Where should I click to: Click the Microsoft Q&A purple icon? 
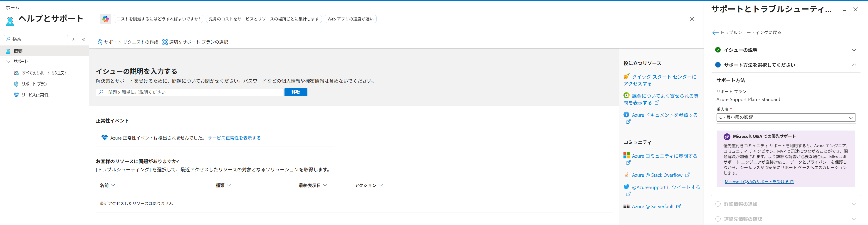pyautogui.click(x=727, y=137)
